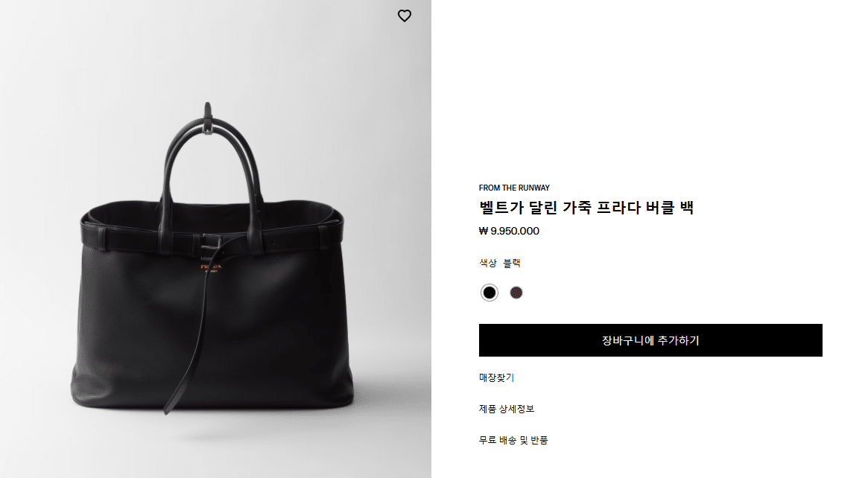The width and height of the screenshot is (868, 478).
Task: Add the bag to wishlist with heart icon
Action: 405,16
